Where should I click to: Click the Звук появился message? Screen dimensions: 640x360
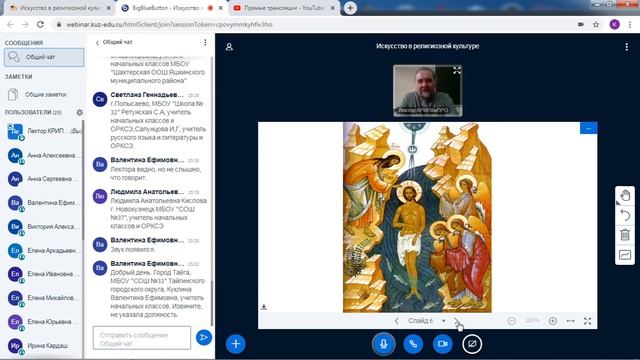coord(133,249)
